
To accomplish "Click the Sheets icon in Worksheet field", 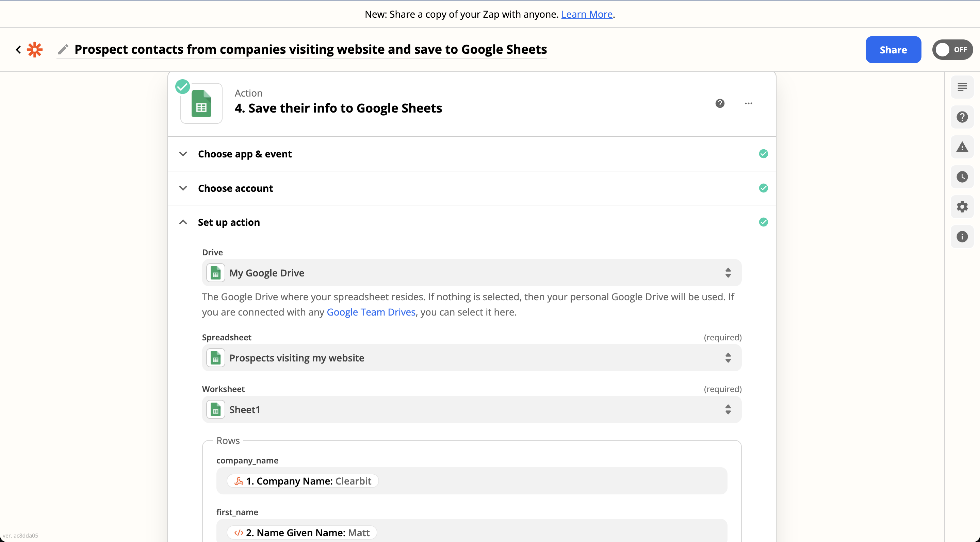I will (216, 410).
